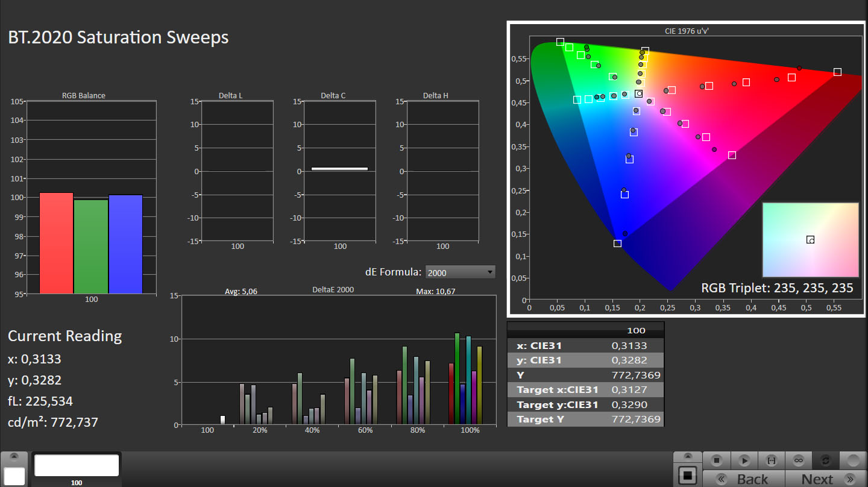Screen dimensions: 868x487
Task: Click the small white square at bottom-left
Action: click(x=14, y=476)
